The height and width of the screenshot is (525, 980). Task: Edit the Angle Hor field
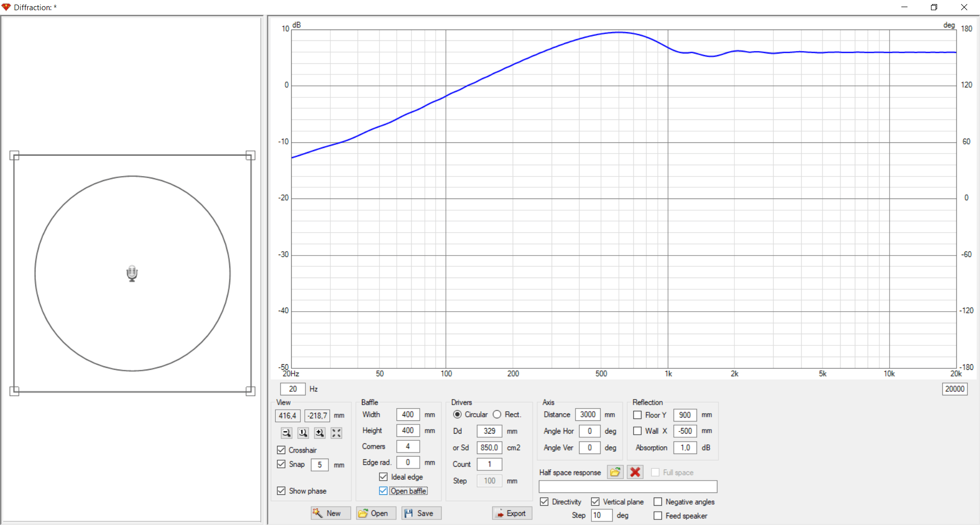(x=590, y=431)
